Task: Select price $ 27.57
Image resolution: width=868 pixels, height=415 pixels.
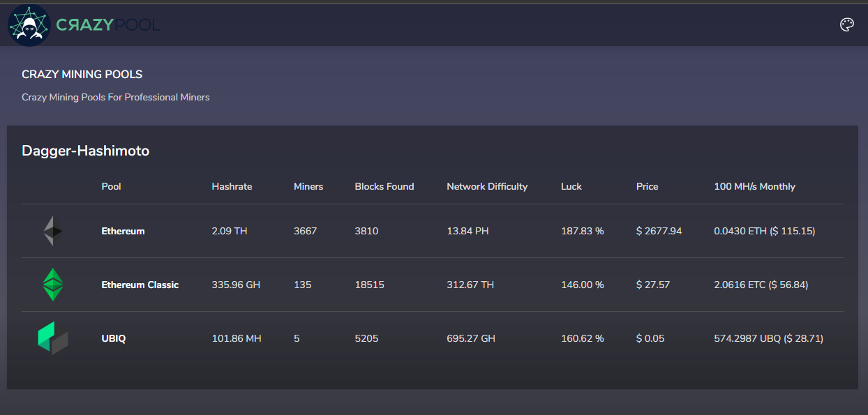Action: click(653, 285)
